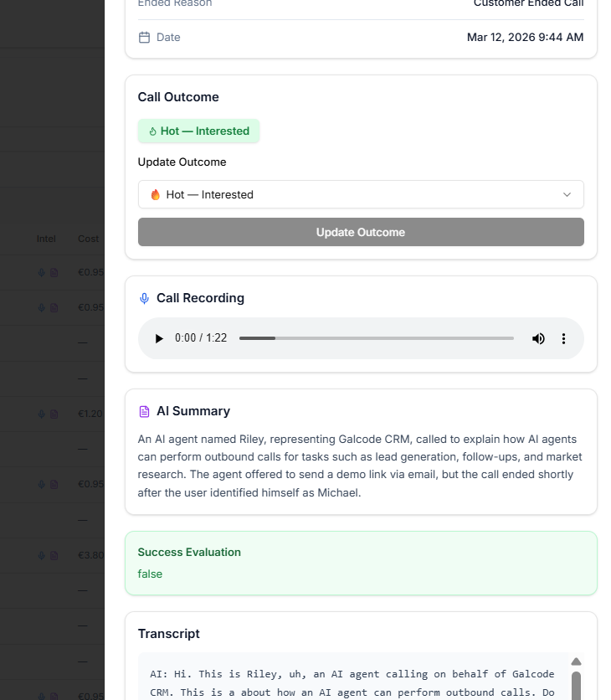Click the document icon next to AI Summary
The height and width of the screenshot is (700, 611).
[143, 410]
